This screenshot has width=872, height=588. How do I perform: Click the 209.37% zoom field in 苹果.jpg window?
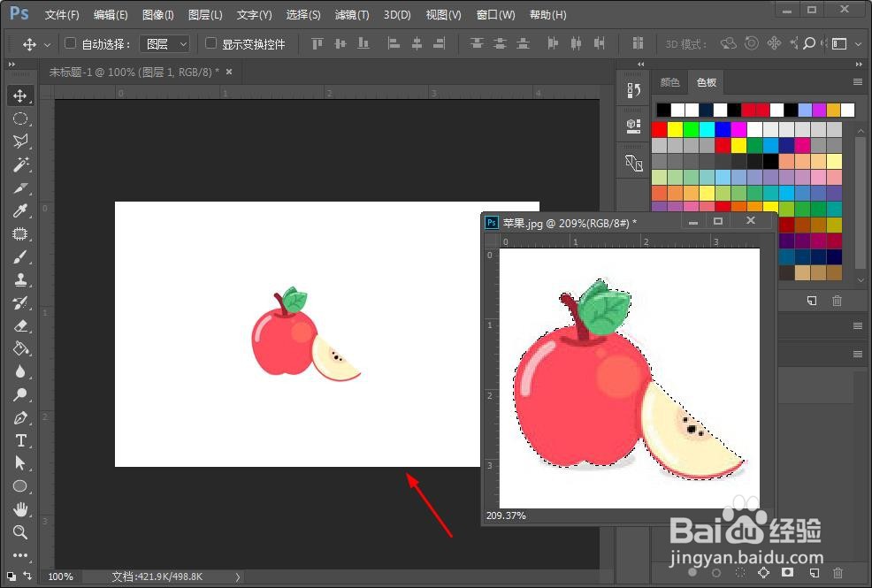tap(506, 515)
